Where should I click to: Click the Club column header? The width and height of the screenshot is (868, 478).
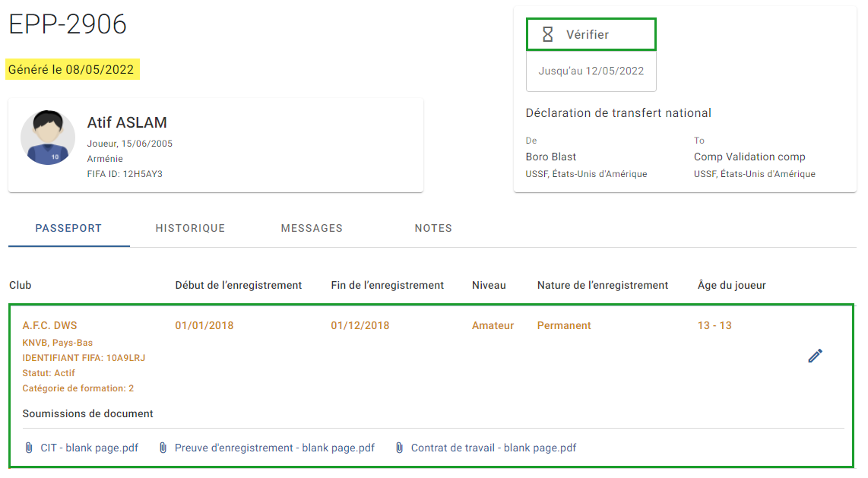point(20,285)
